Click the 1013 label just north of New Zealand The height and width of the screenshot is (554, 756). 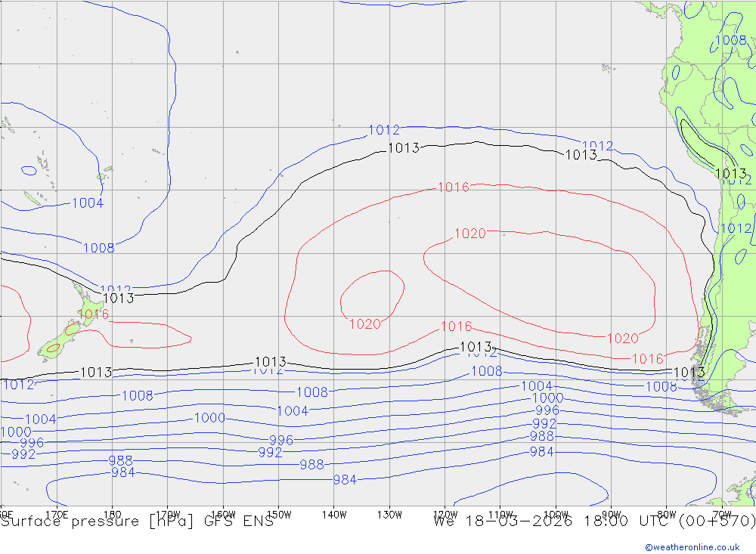click(x=118, y=298)
